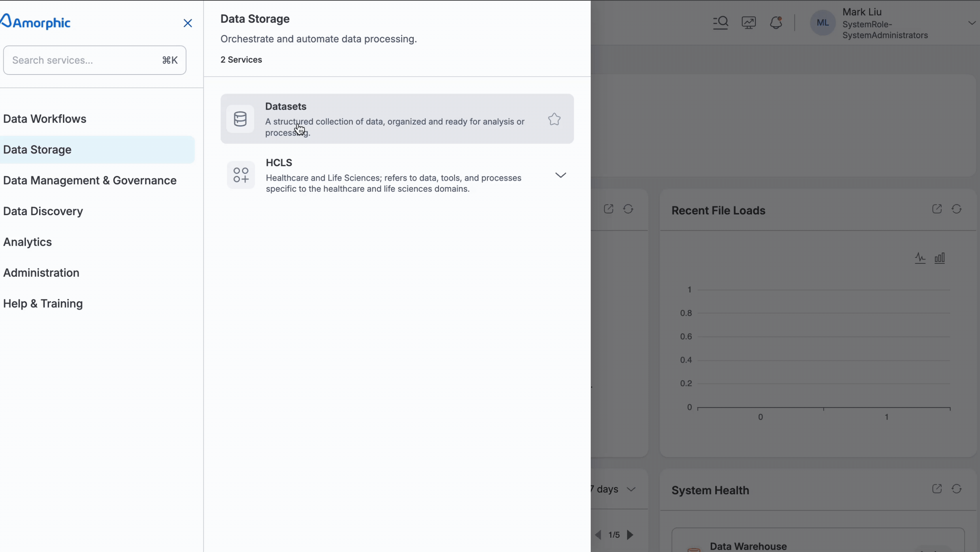Open the monitoring chart icon in header
Image resolution: width=980 pixels, height=552 pixels.
point(748,23)
